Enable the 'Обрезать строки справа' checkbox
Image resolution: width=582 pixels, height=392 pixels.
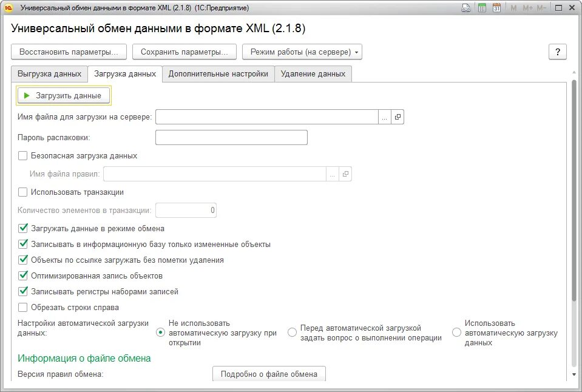tap(22, 308)
